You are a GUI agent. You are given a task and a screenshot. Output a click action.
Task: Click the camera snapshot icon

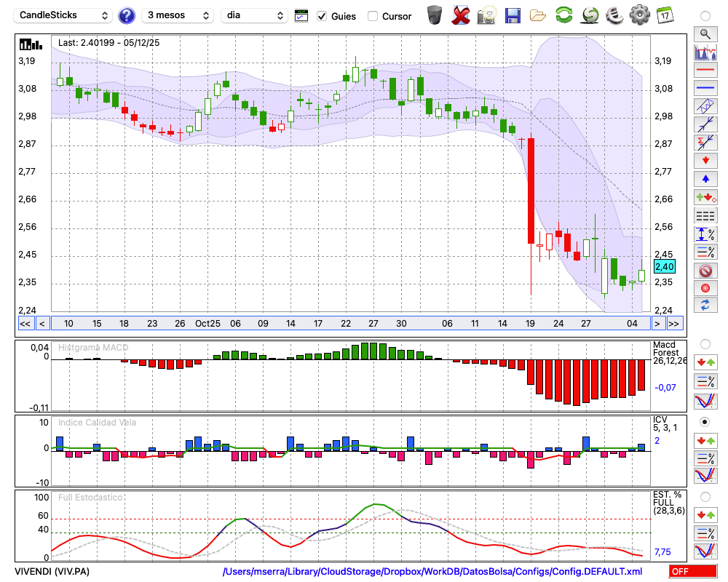(486, 15)
